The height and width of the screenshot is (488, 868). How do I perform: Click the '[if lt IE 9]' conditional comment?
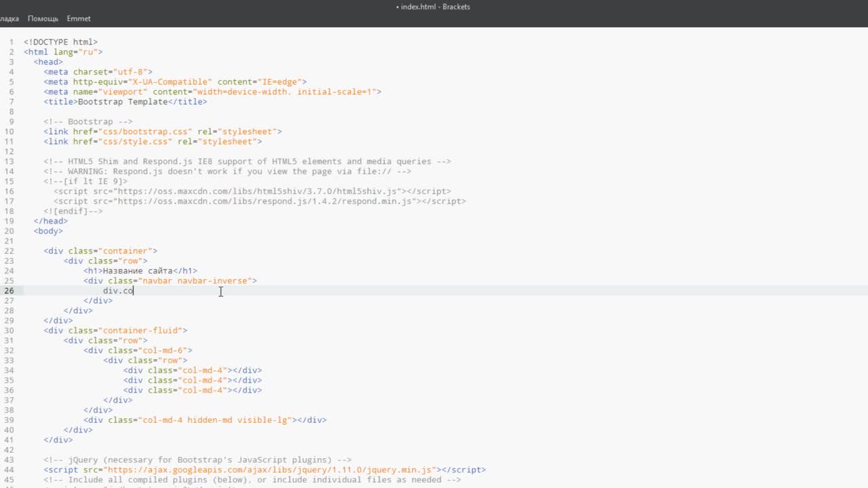pyautogui.click(x=85, y=182)
